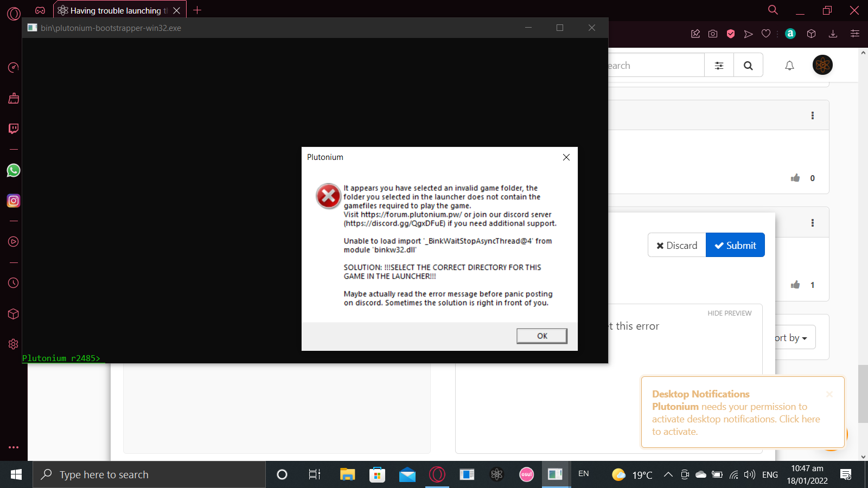Open options menu of second post

pyautogui.click(x=813, y=223)
